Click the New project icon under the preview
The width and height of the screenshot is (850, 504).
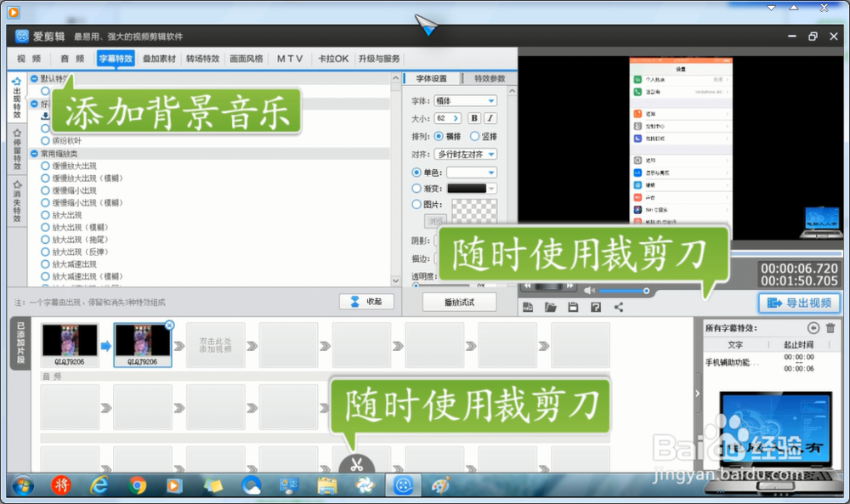[528, 308]
